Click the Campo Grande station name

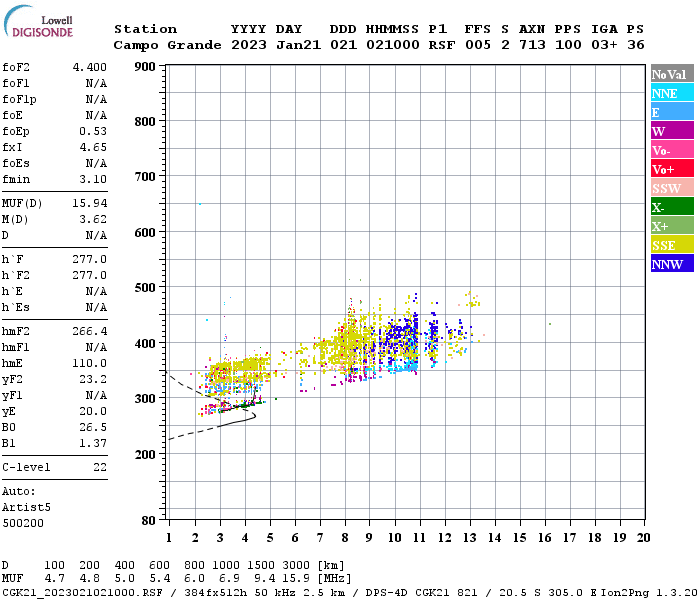coord(167,45)
